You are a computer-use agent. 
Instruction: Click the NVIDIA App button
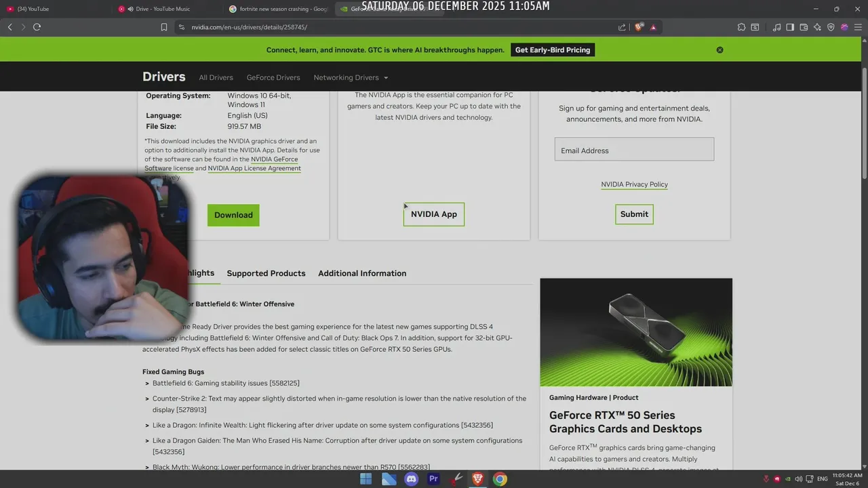pos(434,214)
